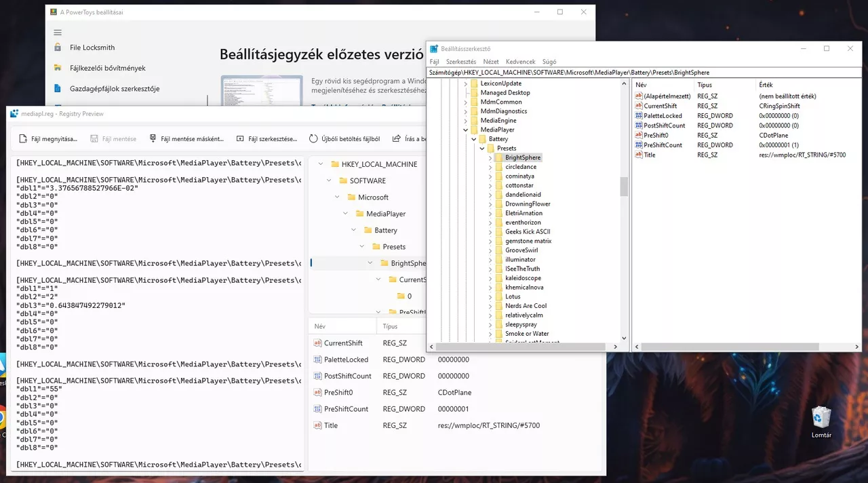
Task: Open the Kedvencek menu in registry editor
Action: coord(521,62)
